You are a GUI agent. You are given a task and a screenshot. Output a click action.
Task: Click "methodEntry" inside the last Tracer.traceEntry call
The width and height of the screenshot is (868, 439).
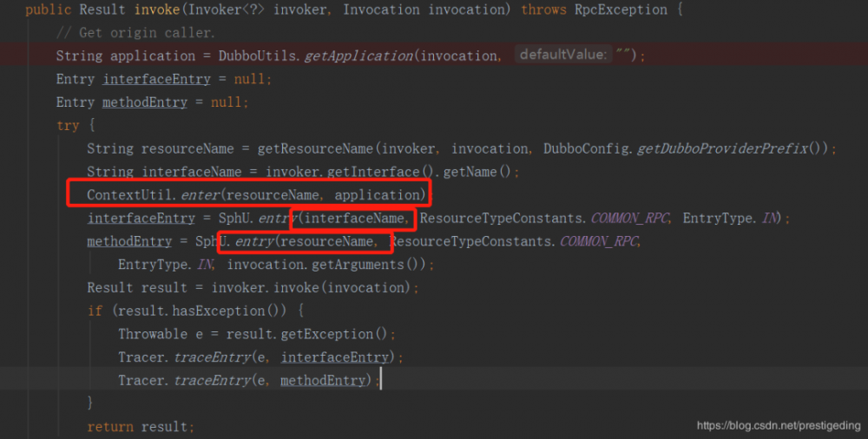point(323,381)
